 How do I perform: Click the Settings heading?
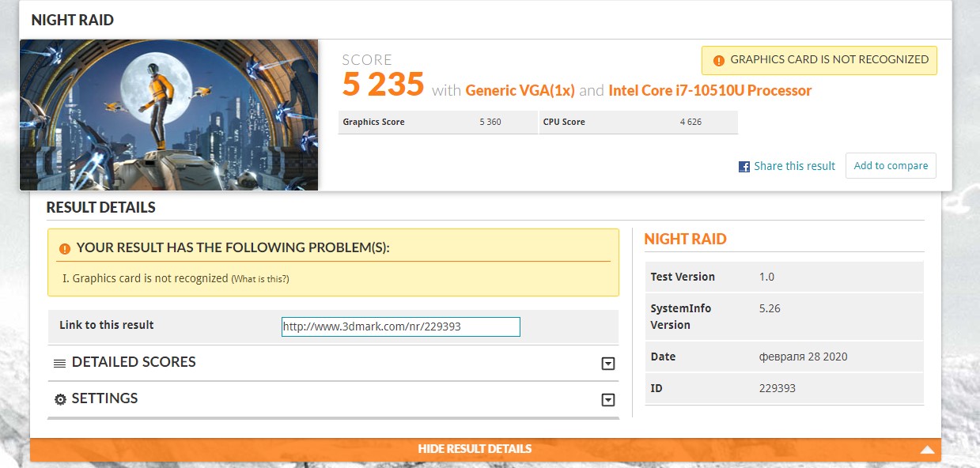pyautogui.click(x=104, y=398)
